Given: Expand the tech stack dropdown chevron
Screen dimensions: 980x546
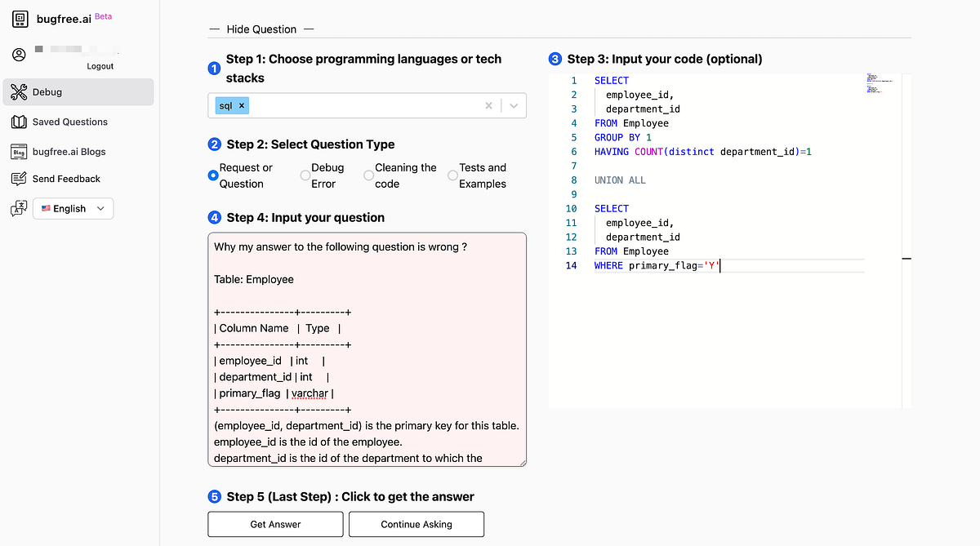Looking at the screenshot, I should point(514,105).
